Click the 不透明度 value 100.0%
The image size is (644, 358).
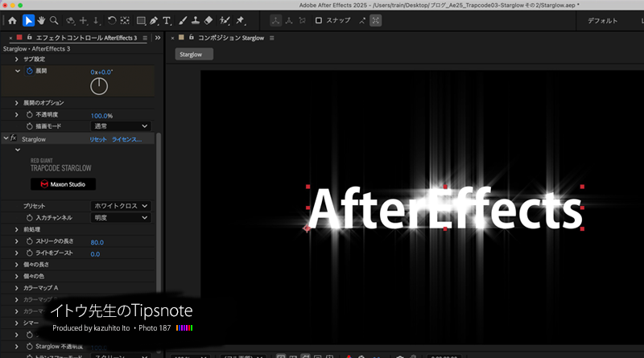(101, 116)
